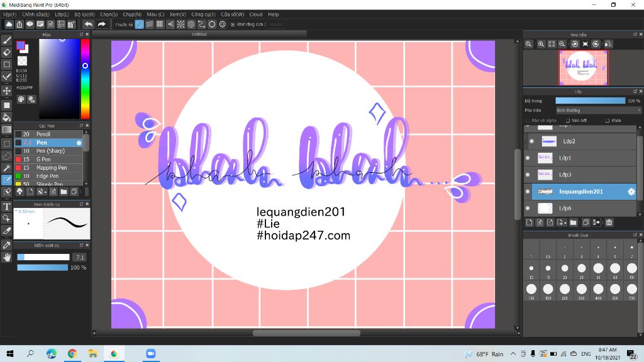Select the Edge Pen brush
644x362 pixels.
coord(48,176)
